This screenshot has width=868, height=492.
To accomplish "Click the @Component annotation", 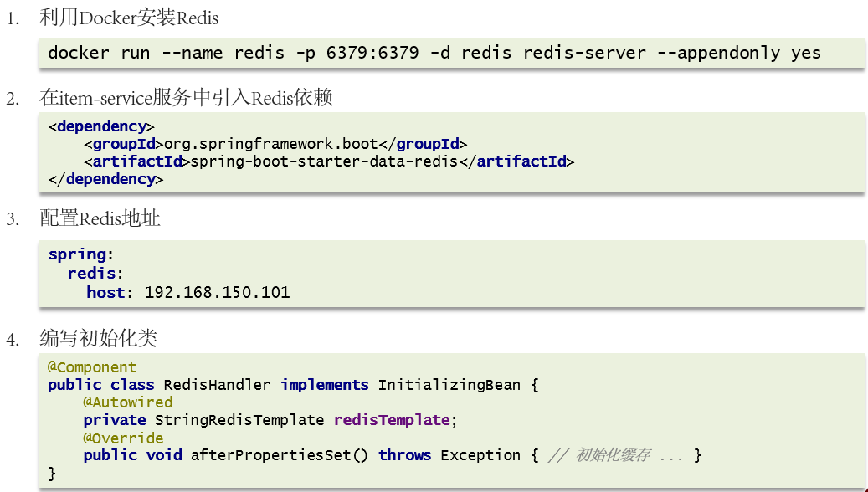I will [92, 367].
